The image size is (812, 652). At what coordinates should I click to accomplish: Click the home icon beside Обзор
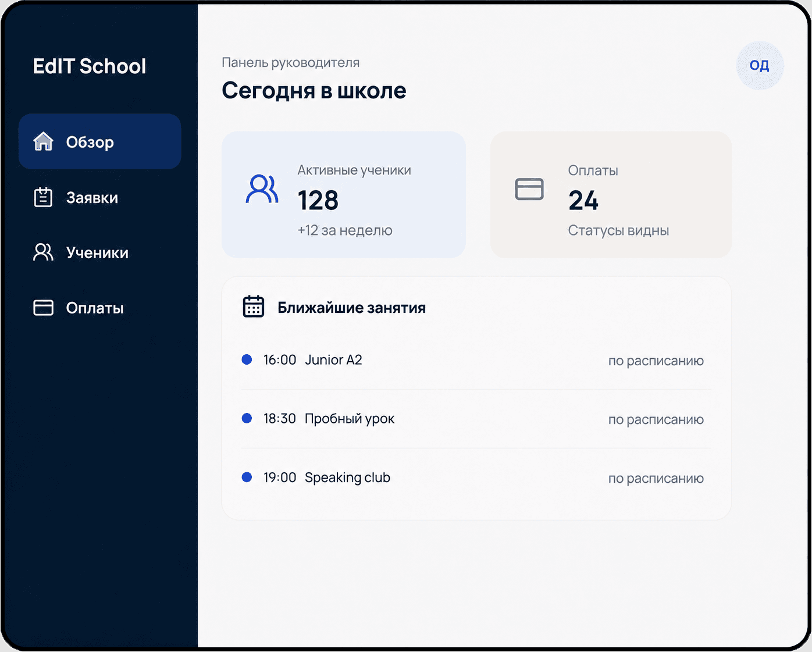pos(43,141)
